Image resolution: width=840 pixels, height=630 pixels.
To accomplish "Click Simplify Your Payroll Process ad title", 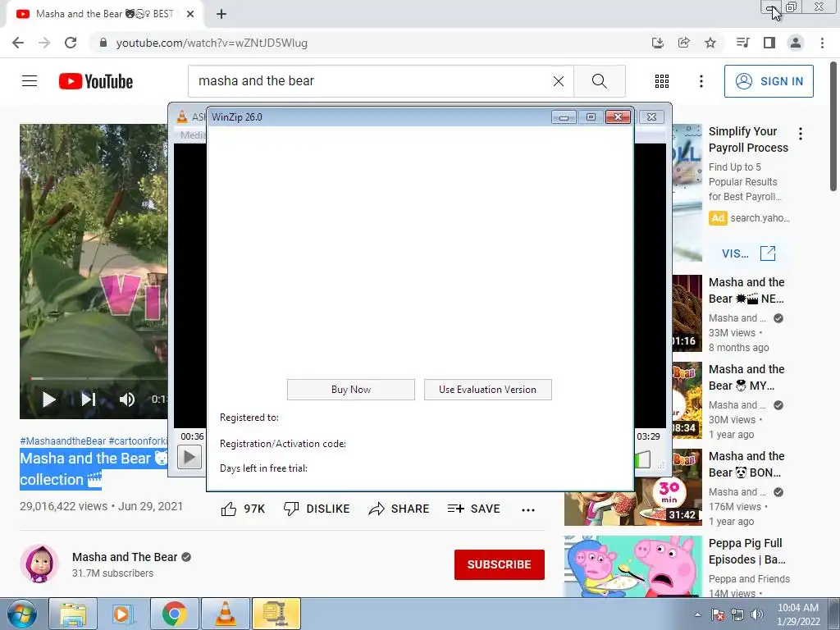I will 748,139.
